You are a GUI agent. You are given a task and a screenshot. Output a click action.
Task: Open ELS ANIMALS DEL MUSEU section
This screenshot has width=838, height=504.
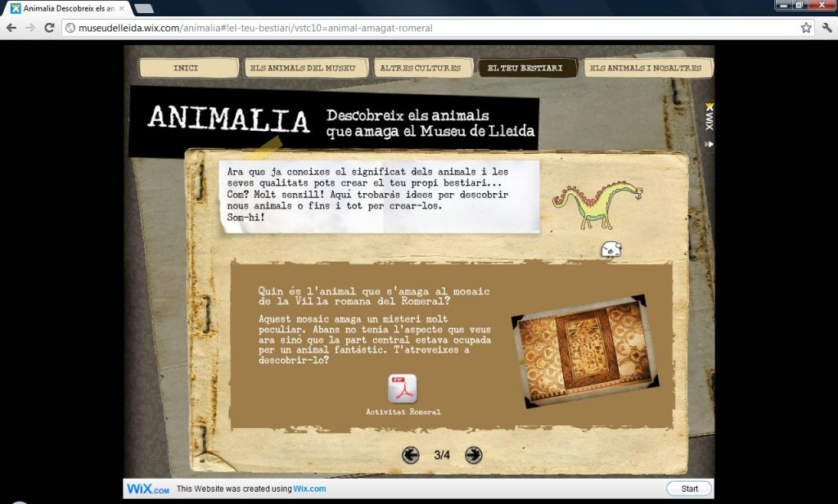pos(303,68)
